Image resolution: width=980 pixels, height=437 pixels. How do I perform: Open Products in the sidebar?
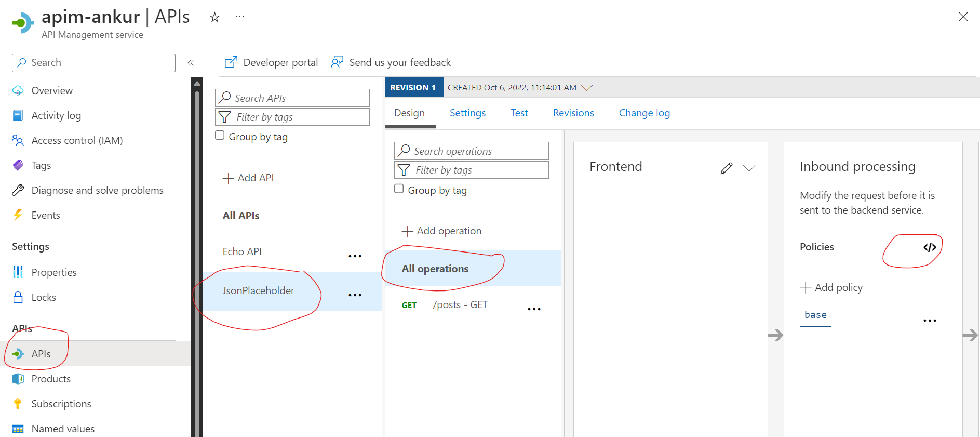click(x=51, y=379)
